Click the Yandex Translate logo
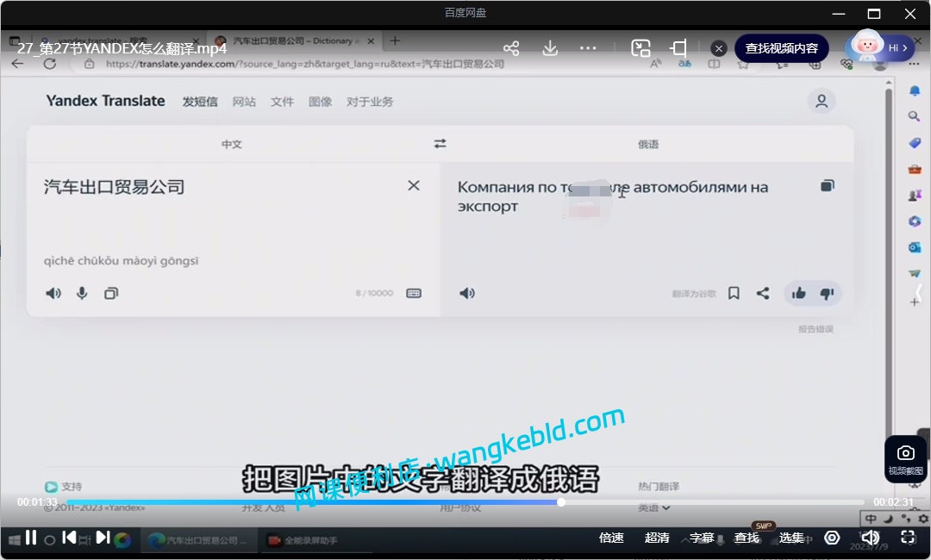 [x=106, y=101]
